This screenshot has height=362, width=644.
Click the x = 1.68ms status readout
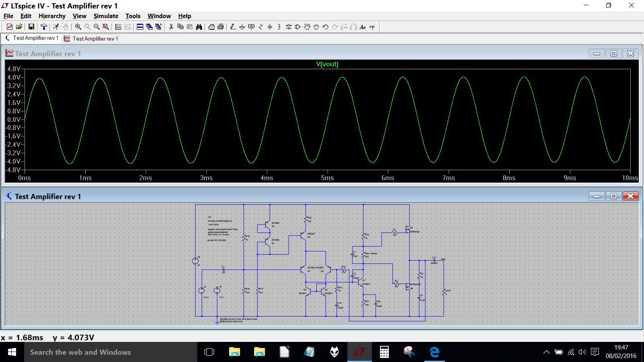22,337
